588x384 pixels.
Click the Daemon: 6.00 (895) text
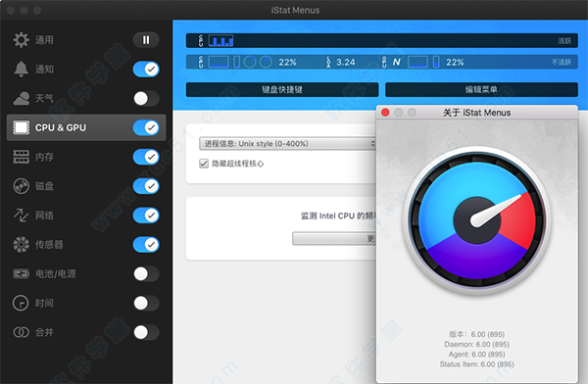click(x=476, y=344)
